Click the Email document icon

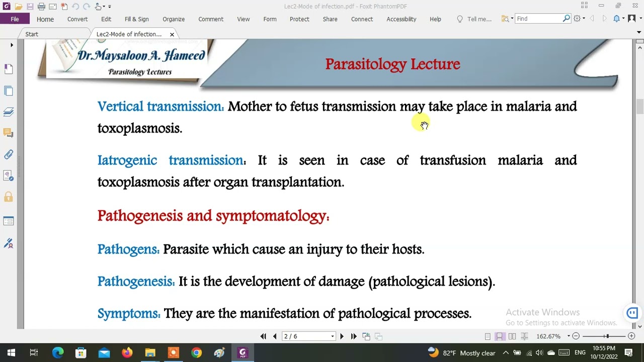tap(53, 7)
